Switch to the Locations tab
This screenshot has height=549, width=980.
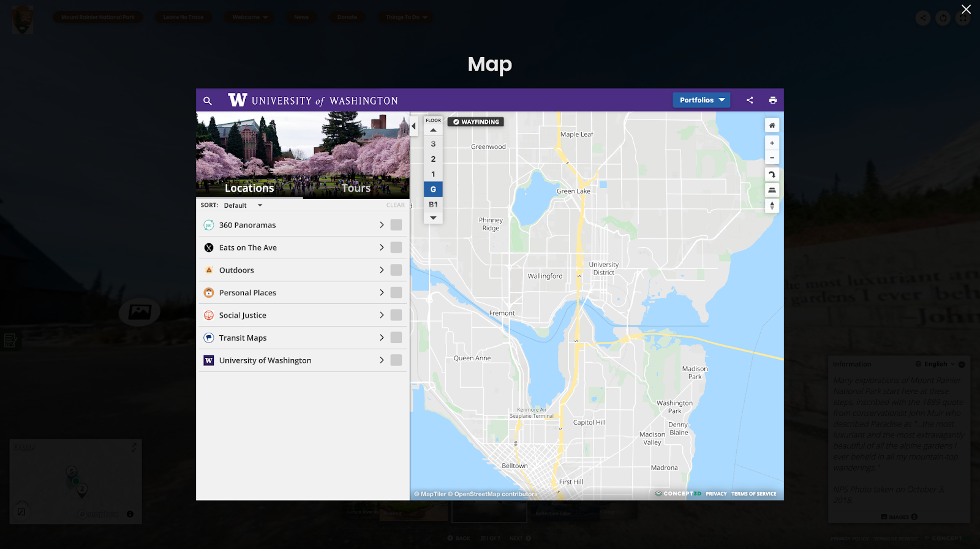point(249,188)
